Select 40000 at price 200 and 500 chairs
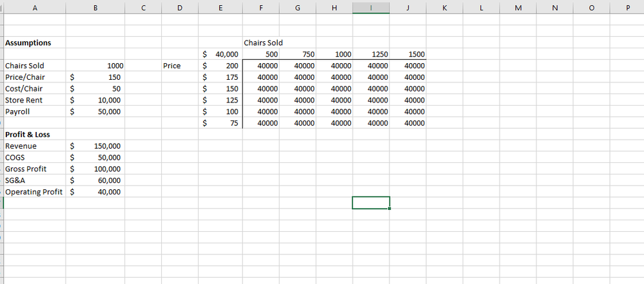644x284 pixels. point(261,66)
